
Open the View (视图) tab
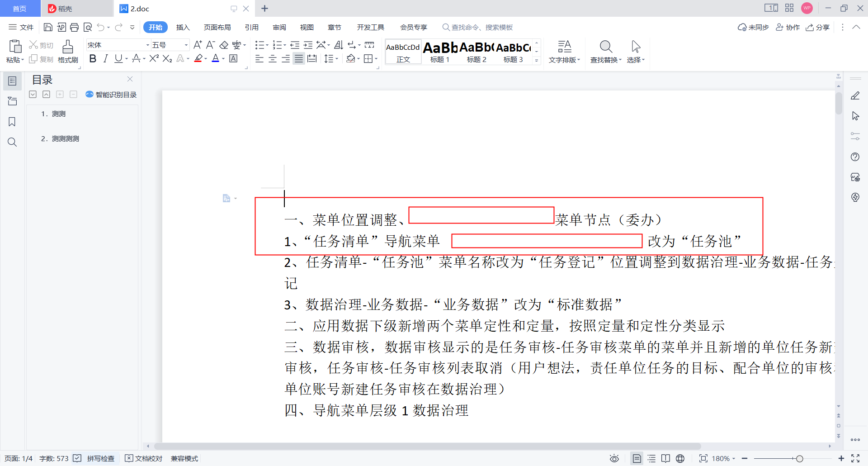[x=307, y=27]
